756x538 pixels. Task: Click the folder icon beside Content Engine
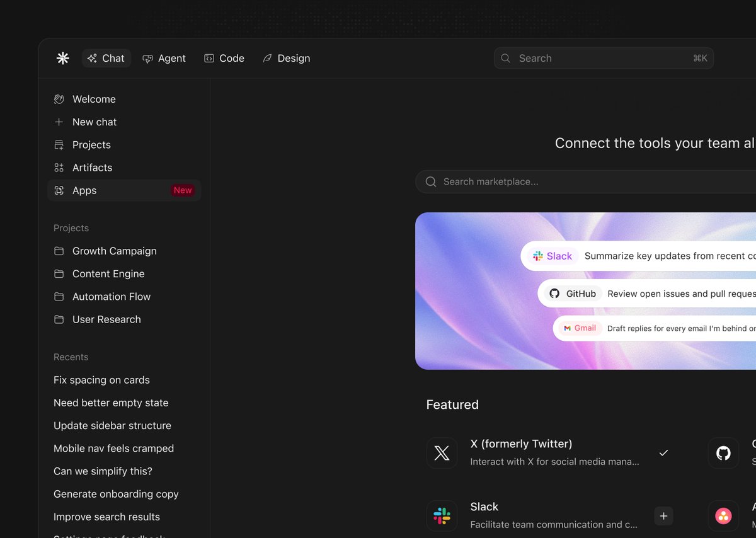coord(59,273)
